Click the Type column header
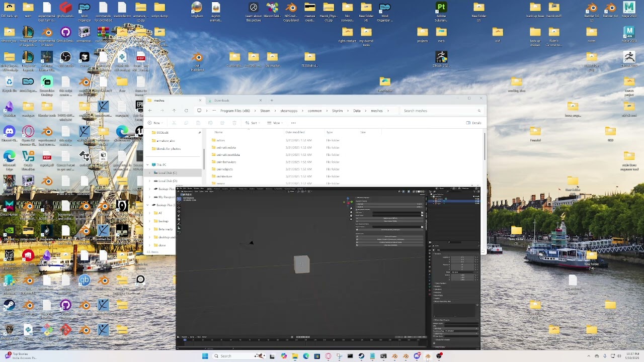Screen dimensions: 644x362 coord(330,132)
